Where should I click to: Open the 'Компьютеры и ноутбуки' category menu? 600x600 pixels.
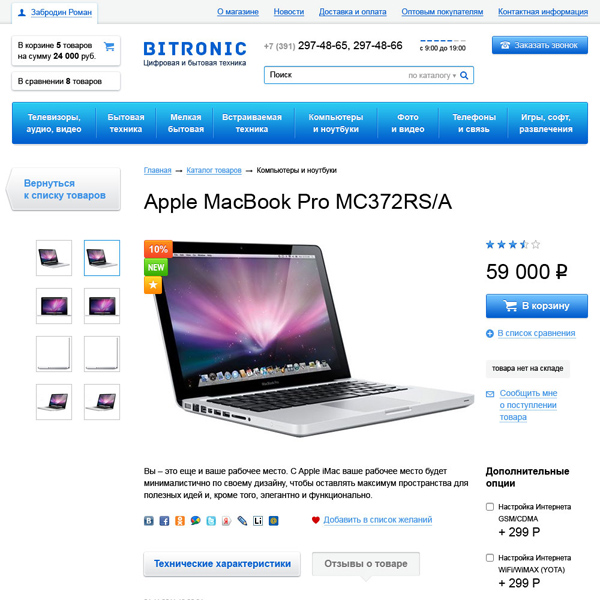[336, 123]
